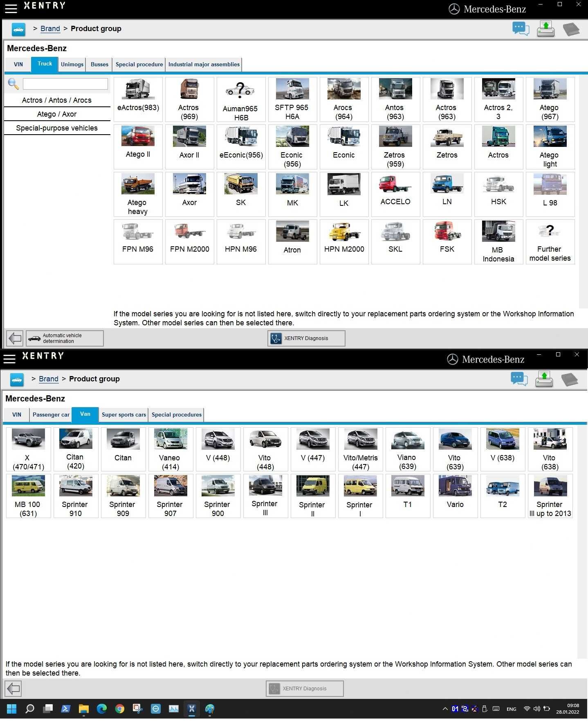Click the Brand link in the top window
The width and height of the screenshot is (588, 721).
point(50,29)
